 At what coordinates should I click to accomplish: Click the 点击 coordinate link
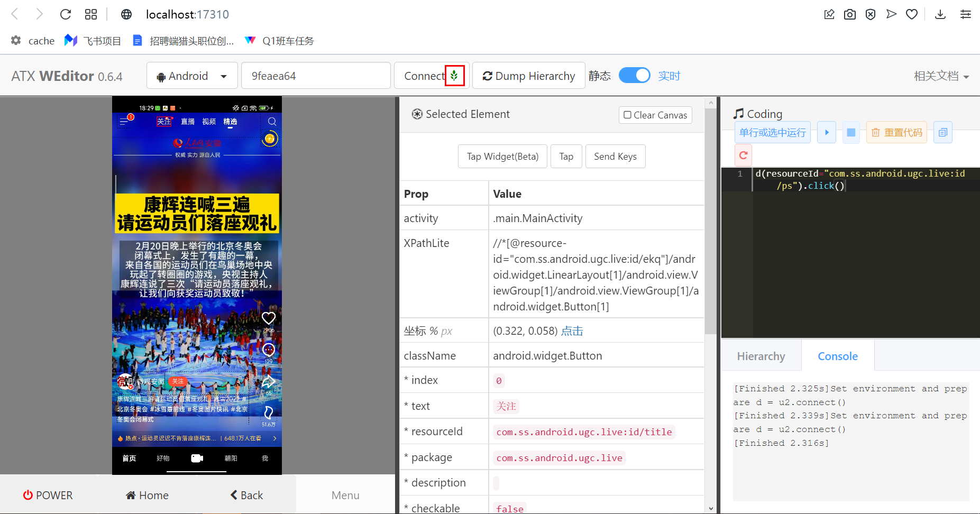(x=572, y=331)
